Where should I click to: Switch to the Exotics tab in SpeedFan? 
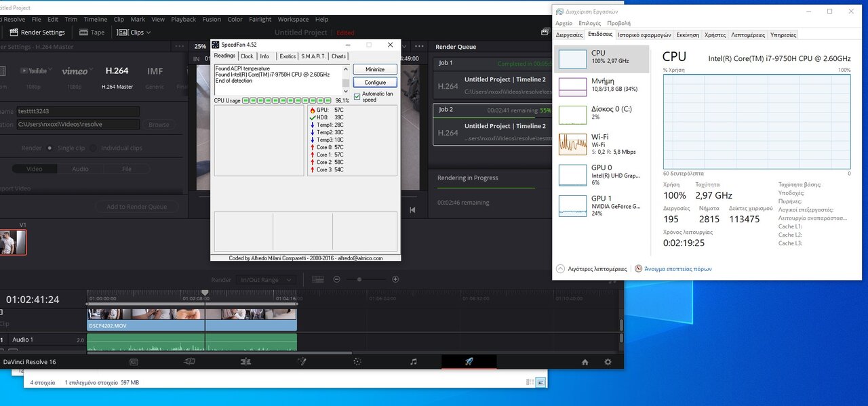[288, 56]
